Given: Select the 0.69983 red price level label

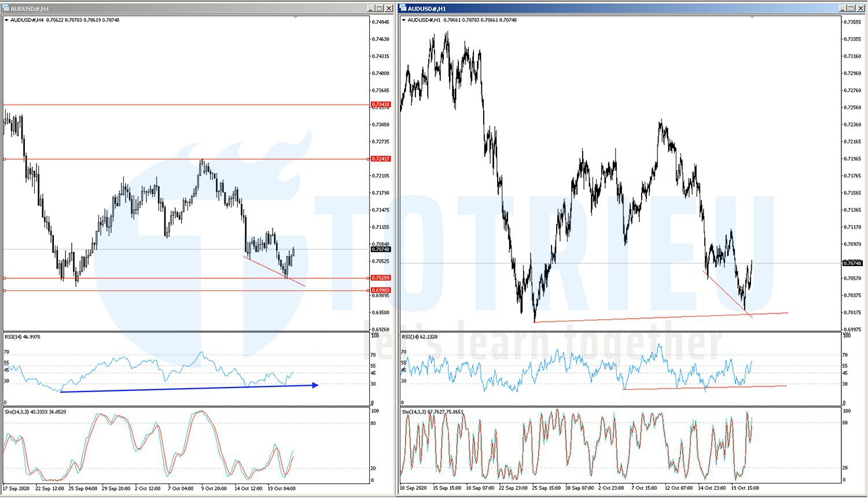Looking at the screenshot, I should (x=381, y=290).
